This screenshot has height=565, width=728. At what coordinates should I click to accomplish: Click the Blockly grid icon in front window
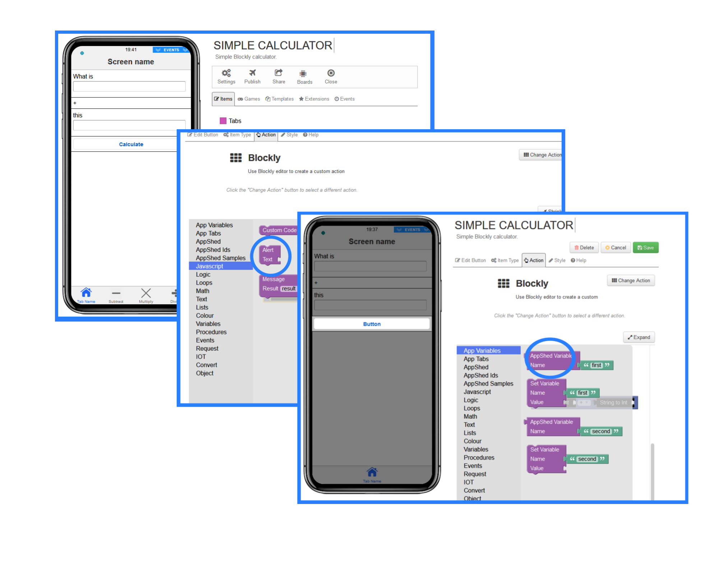coord(503,283)
